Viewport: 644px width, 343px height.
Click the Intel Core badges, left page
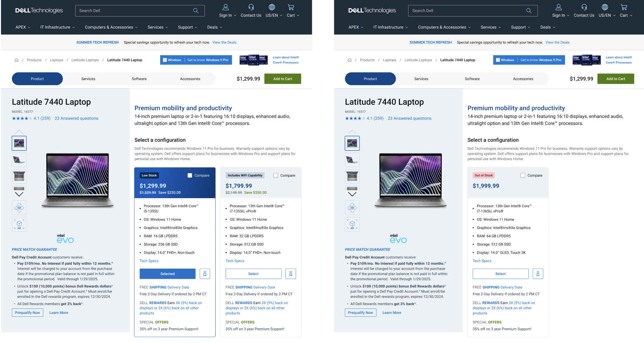coord(254,60)
